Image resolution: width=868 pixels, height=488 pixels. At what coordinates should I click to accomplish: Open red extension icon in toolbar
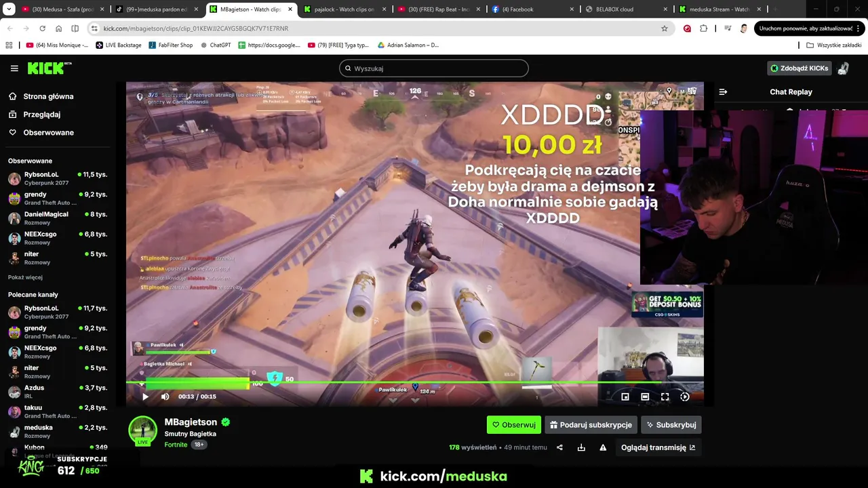[x=687, y=28]
